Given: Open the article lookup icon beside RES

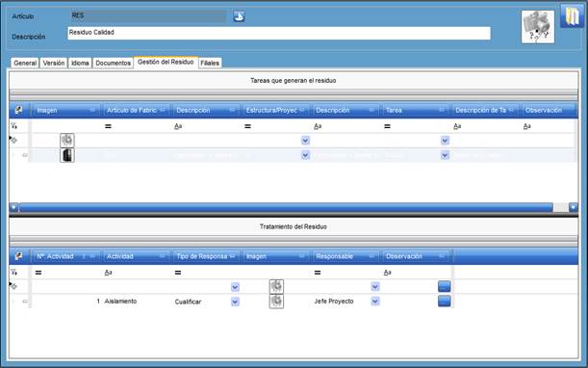Looking at the screenshot, I should [x=239, y=16].
